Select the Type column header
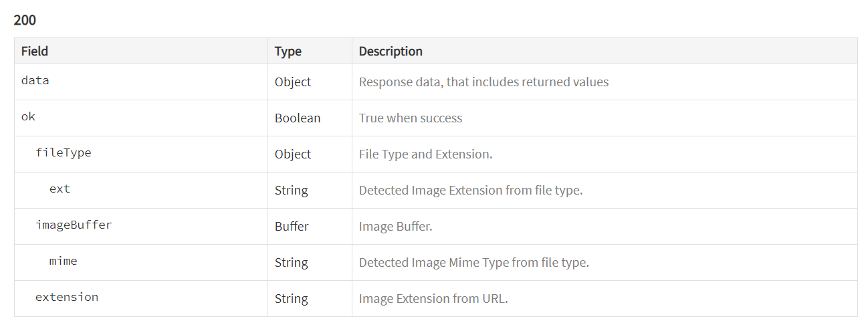868x333 pixels. 288,51
